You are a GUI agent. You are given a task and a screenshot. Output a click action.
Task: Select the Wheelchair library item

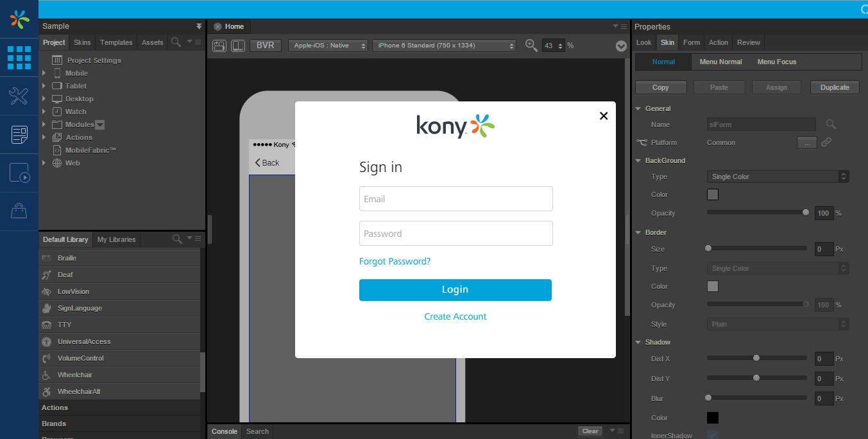click(119, 375)
